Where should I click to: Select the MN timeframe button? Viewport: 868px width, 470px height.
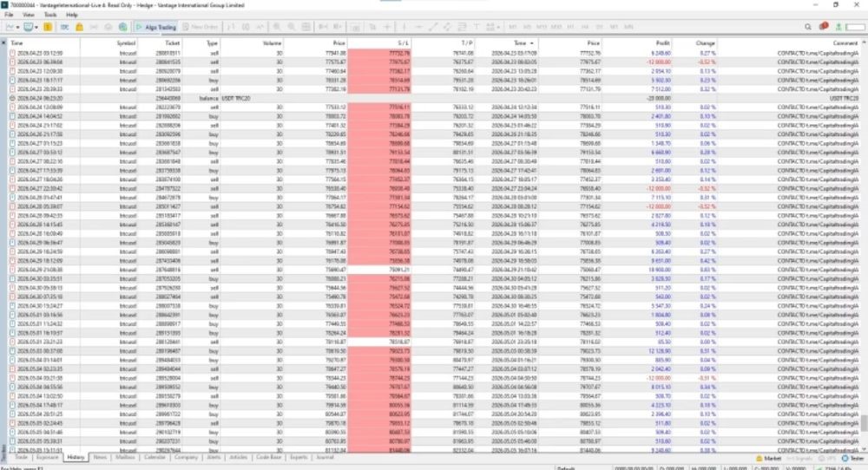628,27
